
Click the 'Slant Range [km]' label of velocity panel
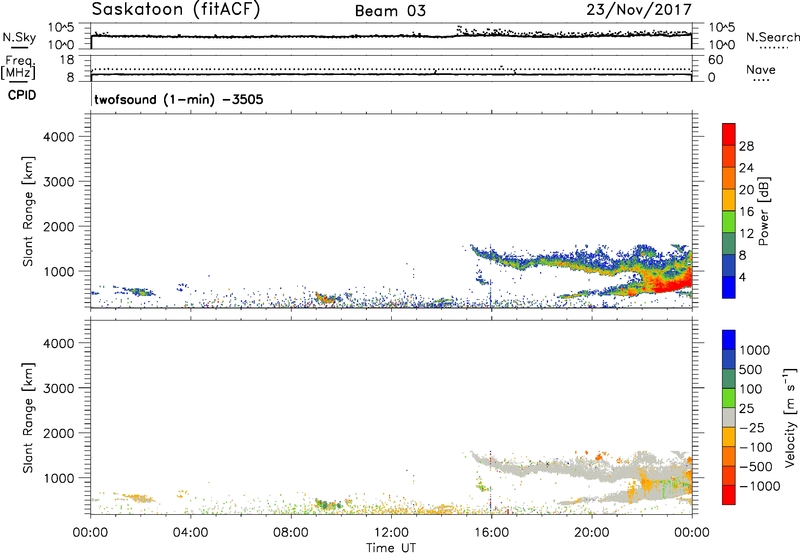pos(28,417)
